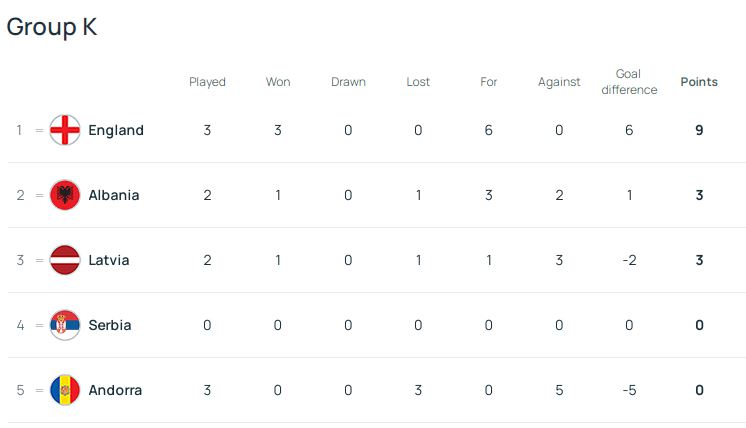Click England's points total of 9
746x428 pixels.
[699, 130]
